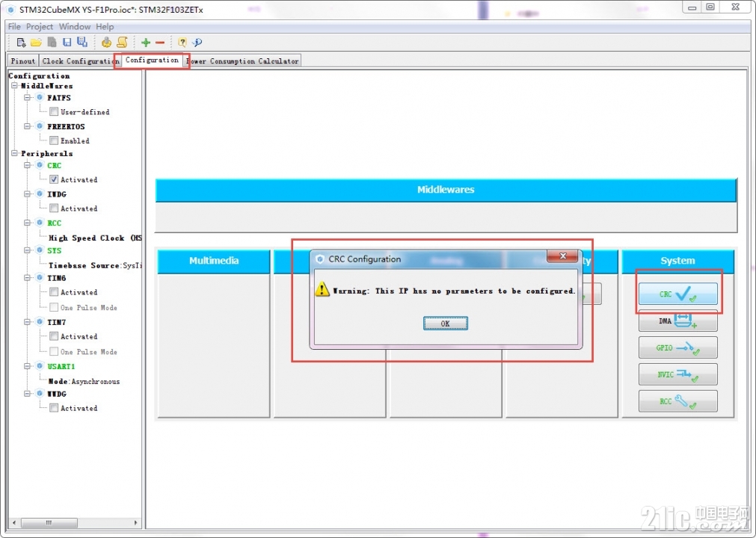
Task: Close the CRC Configuration dialog
Action: coord(562,256)
